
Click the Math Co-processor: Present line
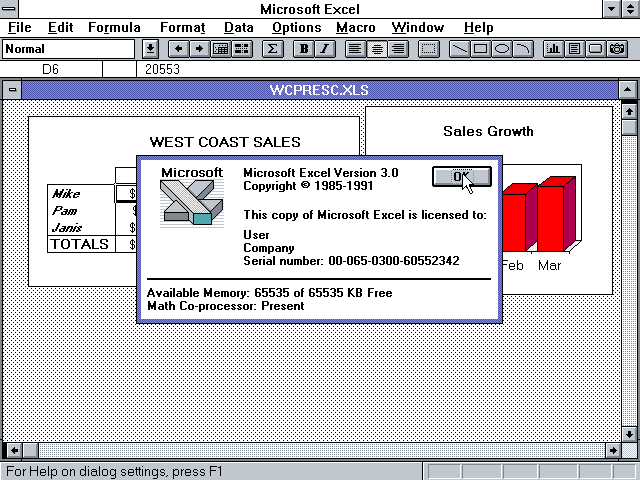[226, 306]
